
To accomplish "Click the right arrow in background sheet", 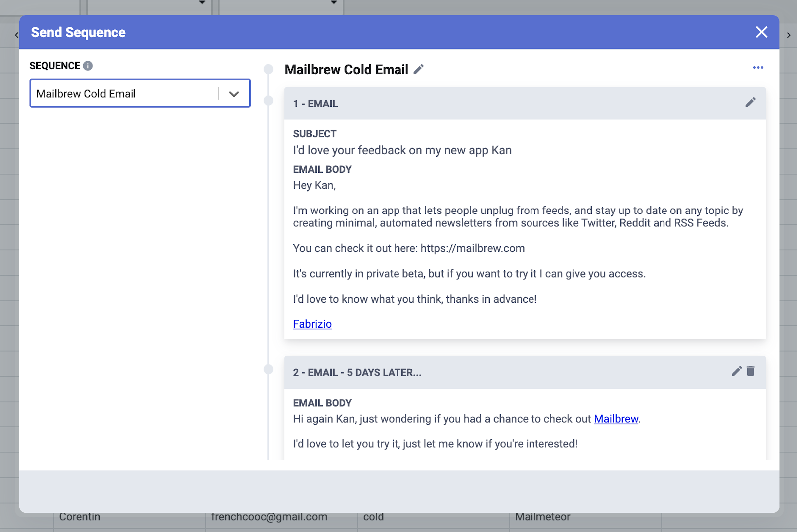I will (x=789, y=35).
